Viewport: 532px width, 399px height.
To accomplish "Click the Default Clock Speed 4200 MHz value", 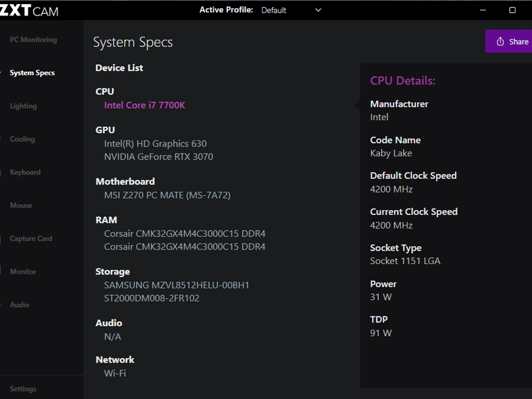I will click(391, 189).
